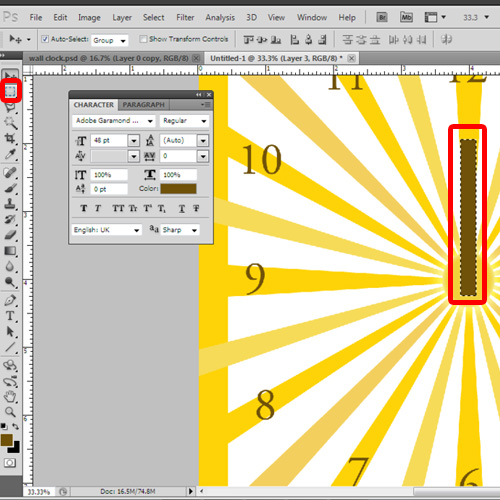
Task: Select the Rectangular Marquee tool
Action: coord(10,91)
